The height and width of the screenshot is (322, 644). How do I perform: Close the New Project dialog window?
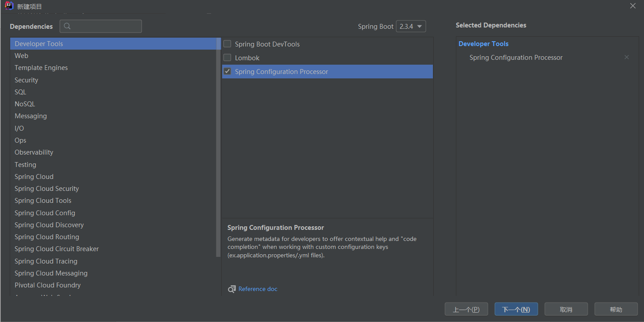[633, 6]
